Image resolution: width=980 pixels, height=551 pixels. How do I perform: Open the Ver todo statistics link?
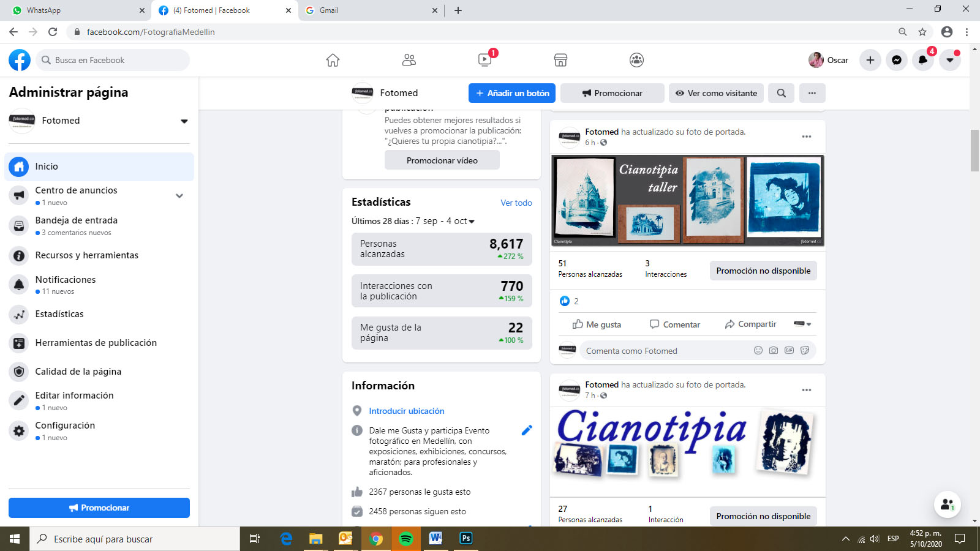coord(516,203)
